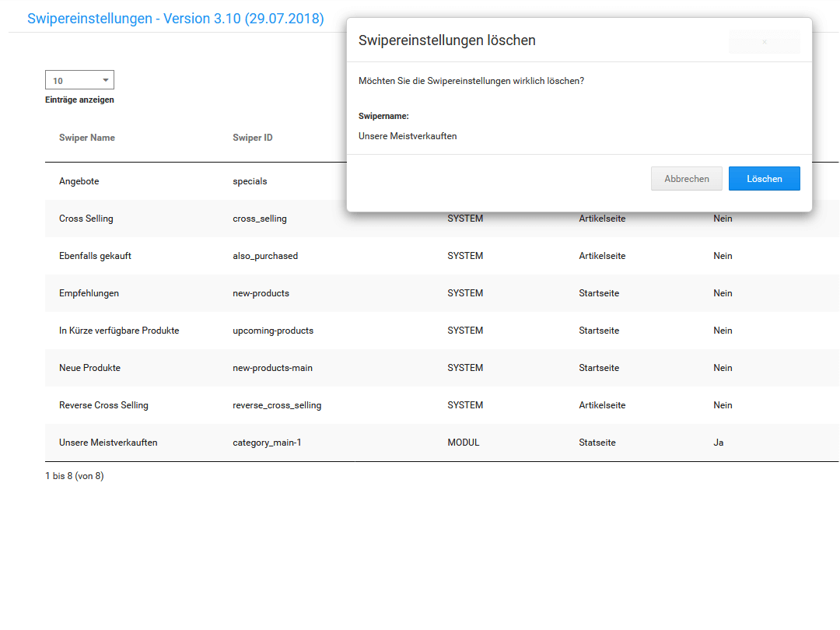Click the Ja value in last row

click(719, 443)
